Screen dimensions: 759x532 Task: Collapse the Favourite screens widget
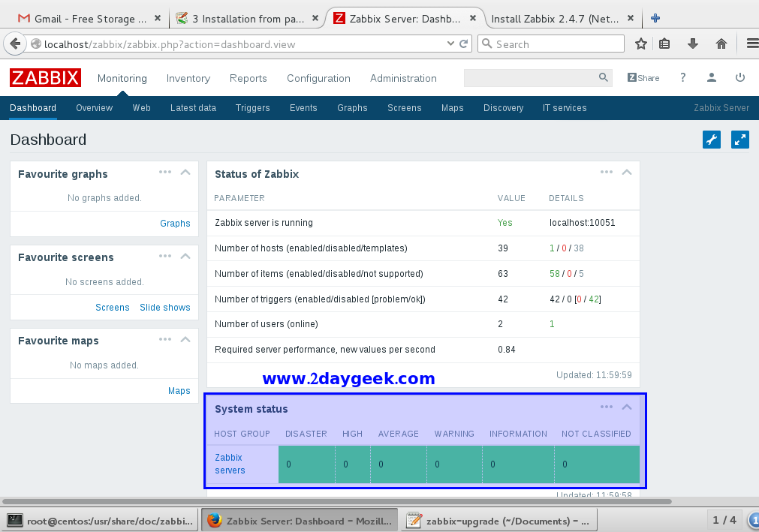[185, 256]
